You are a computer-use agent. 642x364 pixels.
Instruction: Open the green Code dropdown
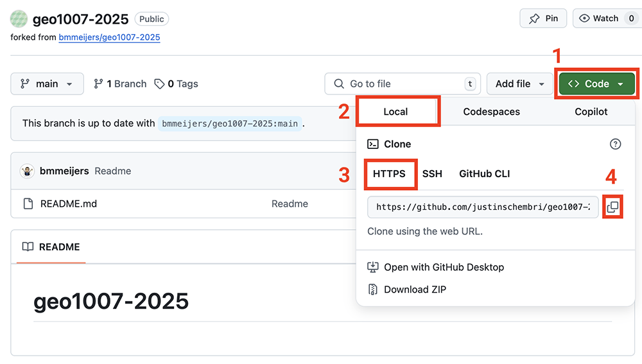pos(596,84)
